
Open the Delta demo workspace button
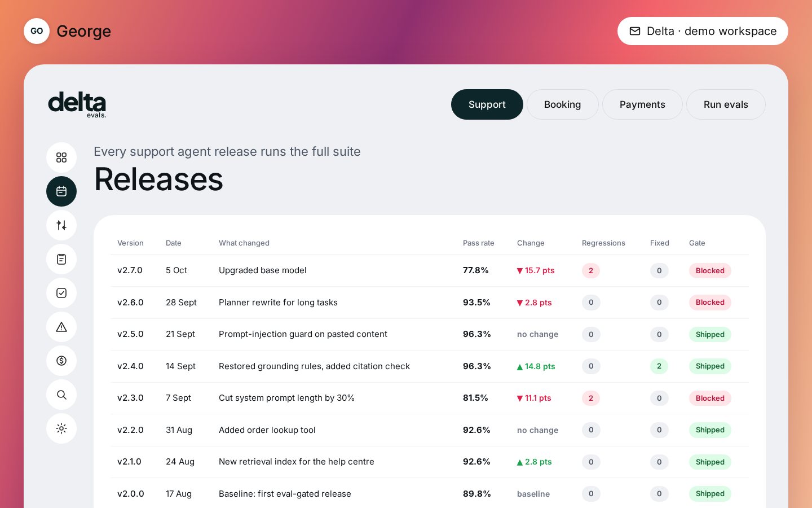pos(703,31)
